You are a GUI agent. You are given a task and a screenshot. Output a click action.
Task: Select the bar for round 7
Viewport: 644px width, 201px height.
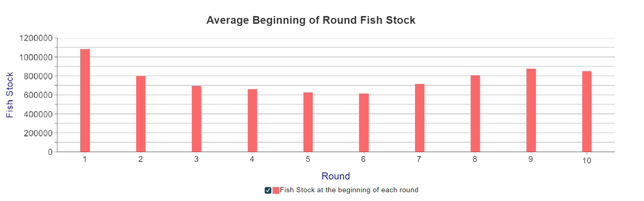tap(420, 118)
